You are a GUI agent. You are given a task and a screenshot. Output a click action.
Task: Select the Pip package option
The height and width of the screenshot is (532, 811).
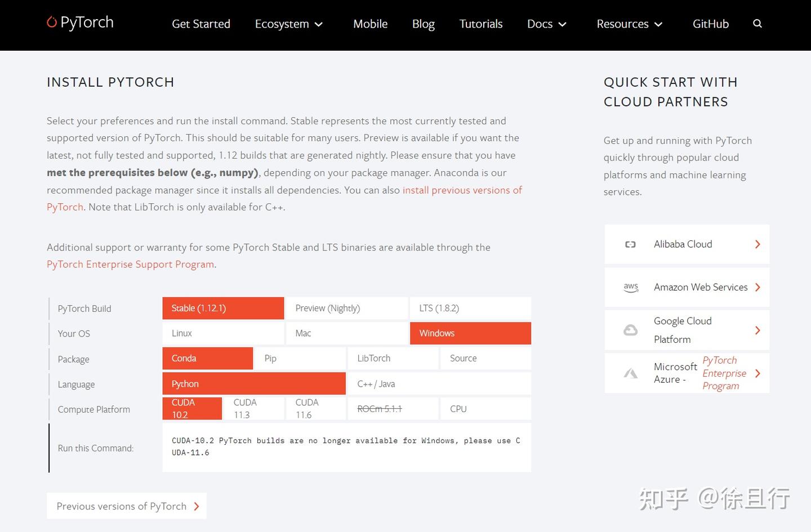click(300, 358)
